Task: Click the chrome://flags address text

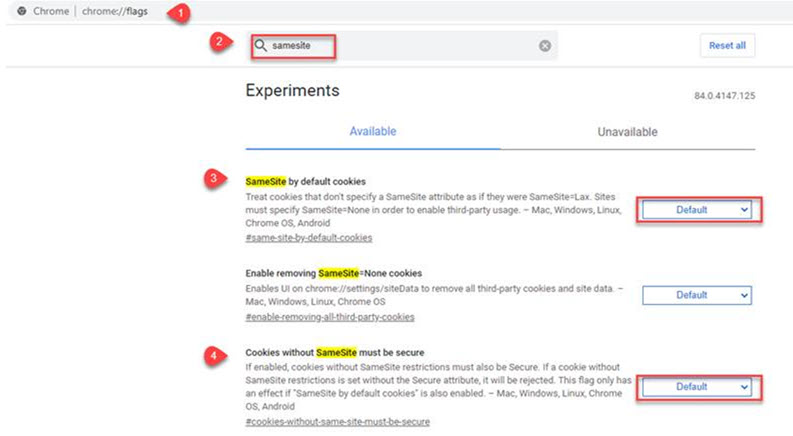Action: click(115, 11)
